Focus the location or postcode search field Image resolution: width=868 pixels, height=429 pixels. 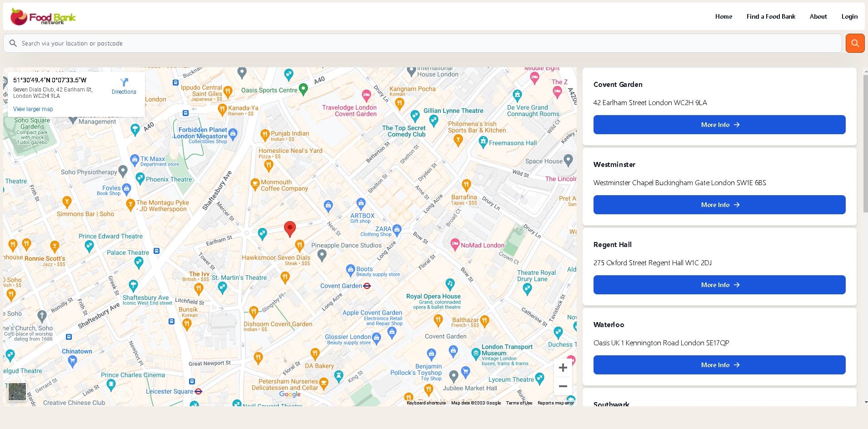pos(423,43)
